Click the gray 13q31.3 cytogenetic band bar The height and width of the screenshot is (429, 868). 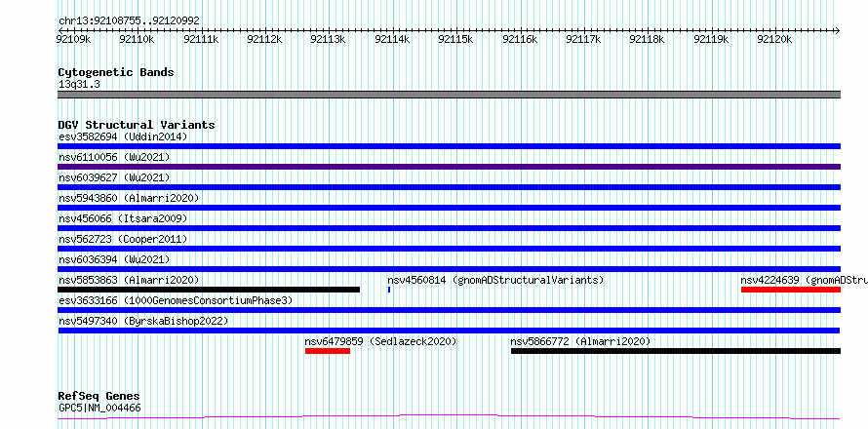click(x=449, y=95)
